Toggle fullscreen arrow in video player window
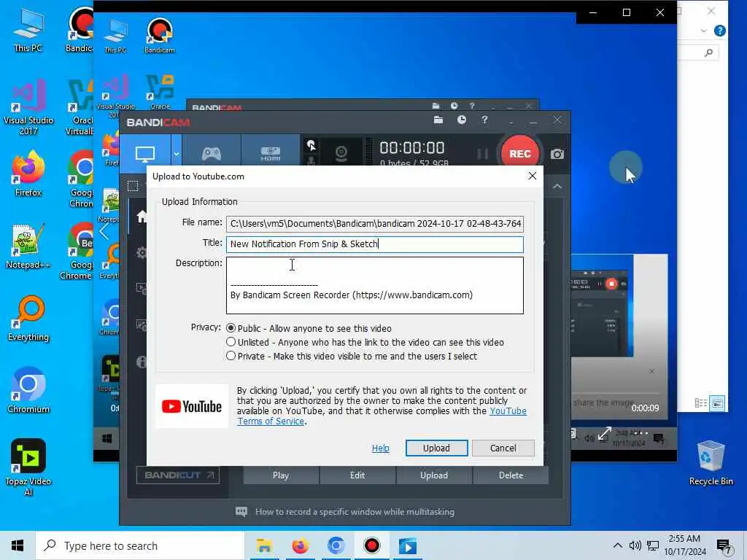 605,434
